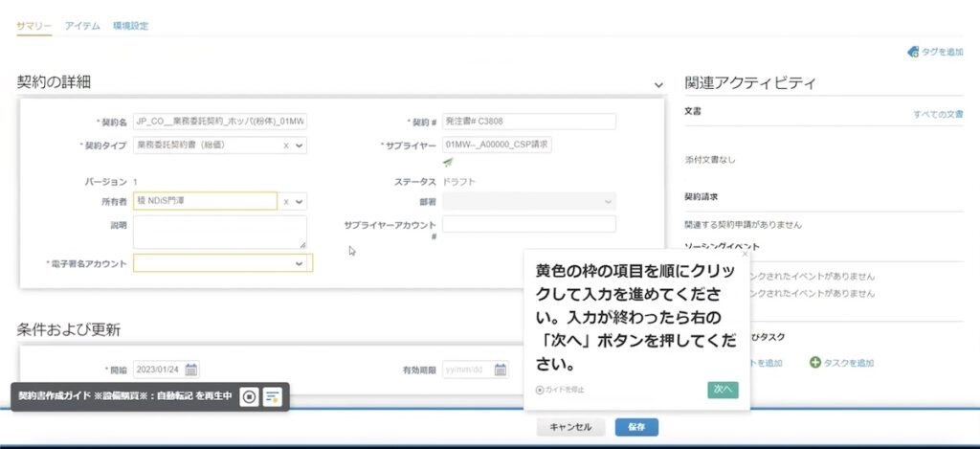Click 関連する契約申請がありません text
This screenshot has height=449, width=980.
click(743, 224)
